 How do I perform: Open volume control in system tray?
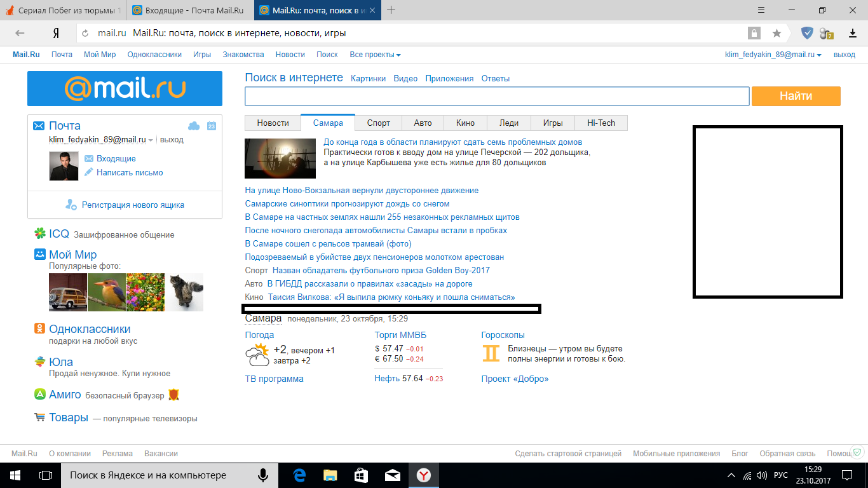tap(762, 475)
